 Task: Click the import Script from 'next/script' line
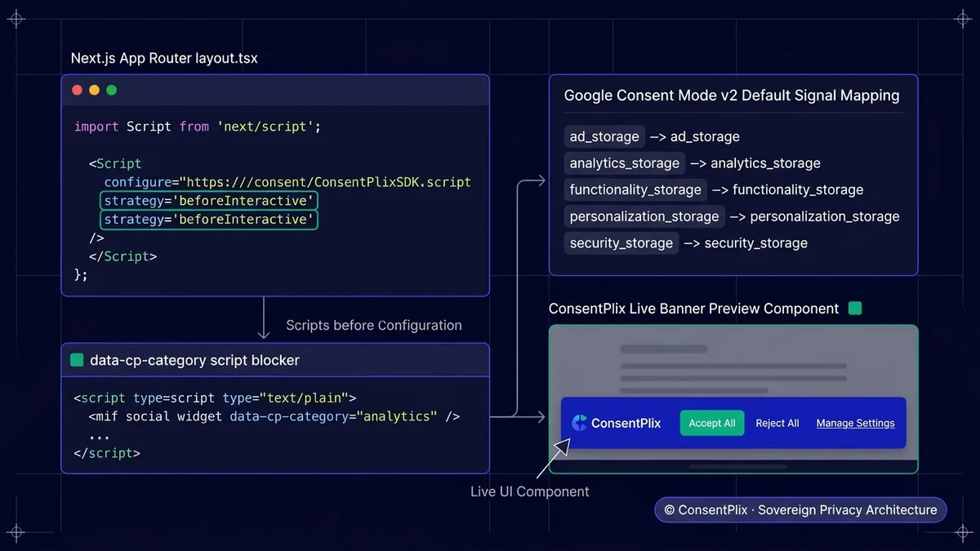(x=198, y=127)
